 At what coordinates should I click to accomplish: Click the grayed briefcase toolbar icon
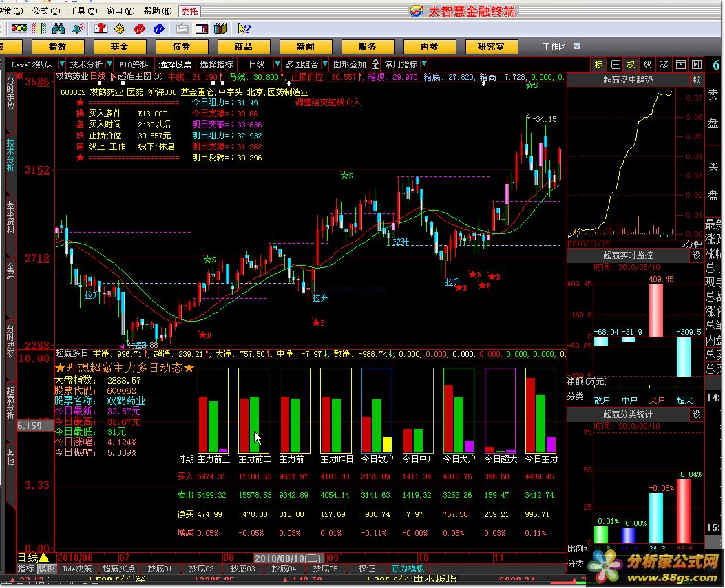coord(182,29)
